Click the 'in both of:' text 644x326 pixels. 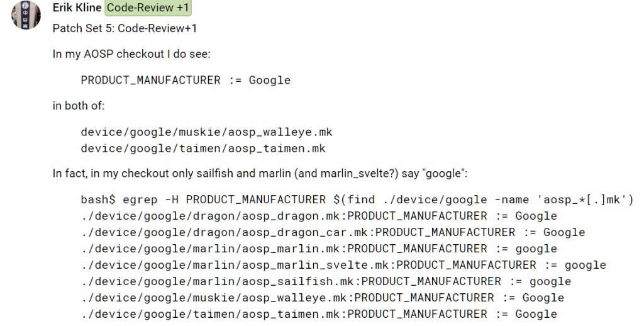point(79,106)
